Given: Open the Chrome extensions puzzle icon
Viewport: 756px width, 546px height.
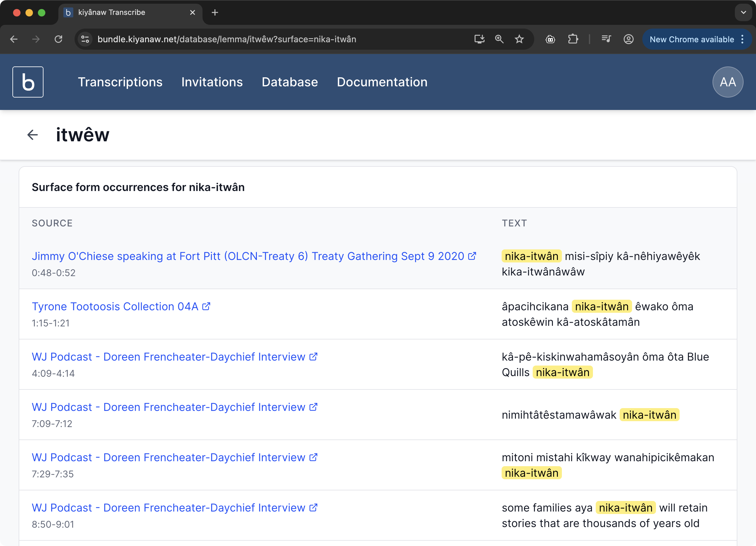Looking at the screenshot, I should 573,39.
